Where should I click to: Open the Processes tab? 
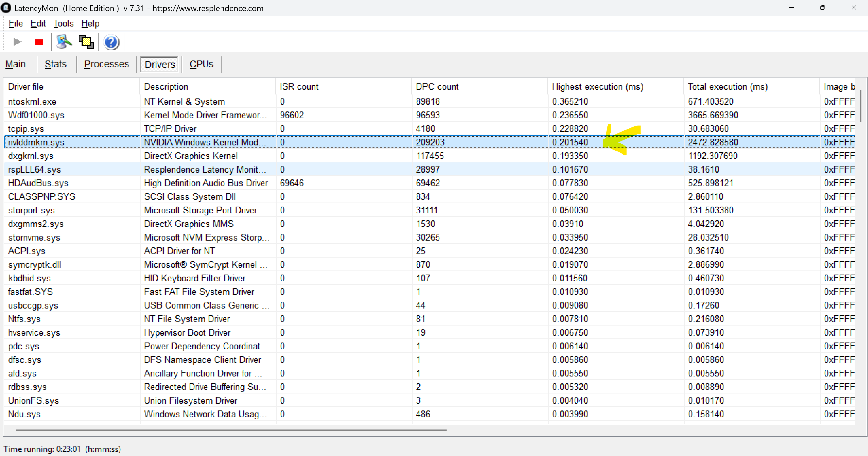pyautogui.click(x=106, y=64)
